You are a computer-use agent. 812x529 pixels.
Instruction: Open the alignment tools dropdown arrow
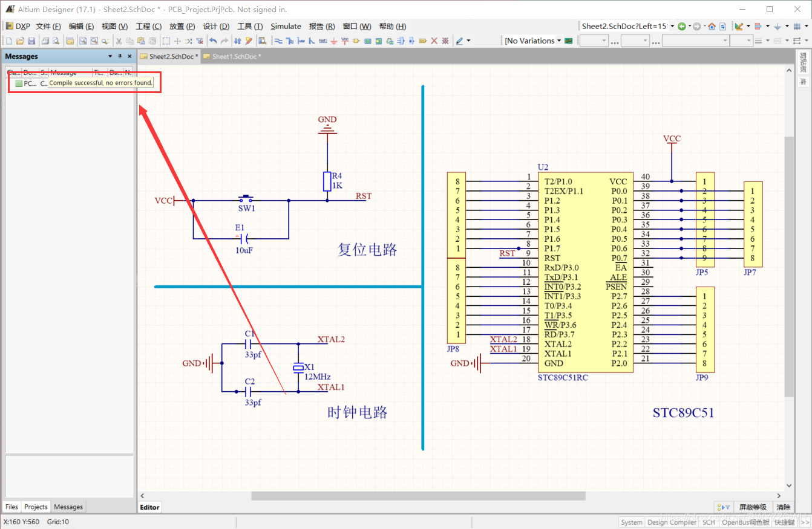point(768,26)
